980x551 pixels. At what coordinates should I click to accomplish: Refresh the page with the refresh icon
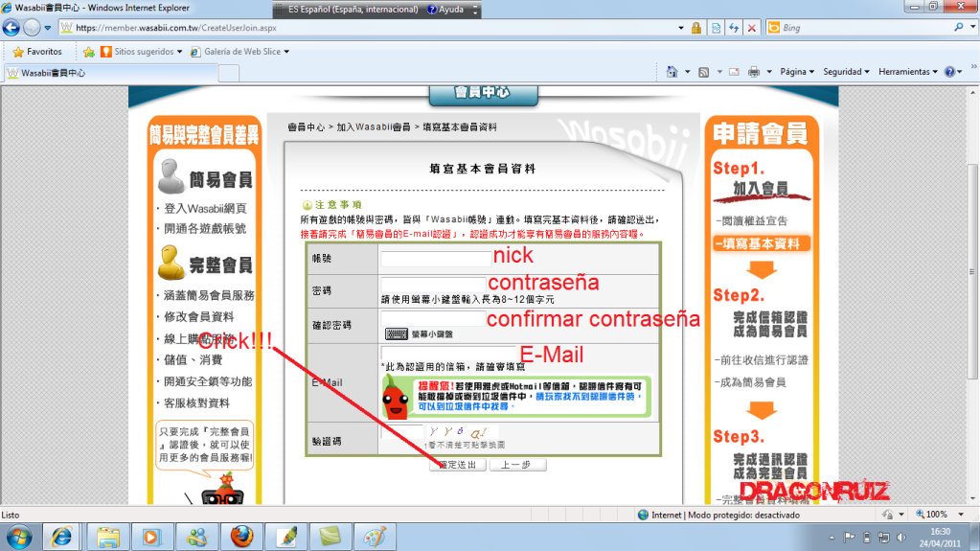pos(734,28)
